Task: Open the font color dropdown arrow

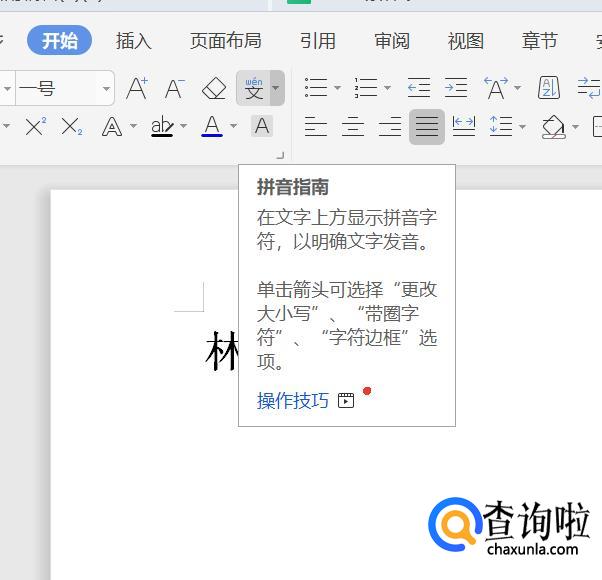Action: point(233,126)
